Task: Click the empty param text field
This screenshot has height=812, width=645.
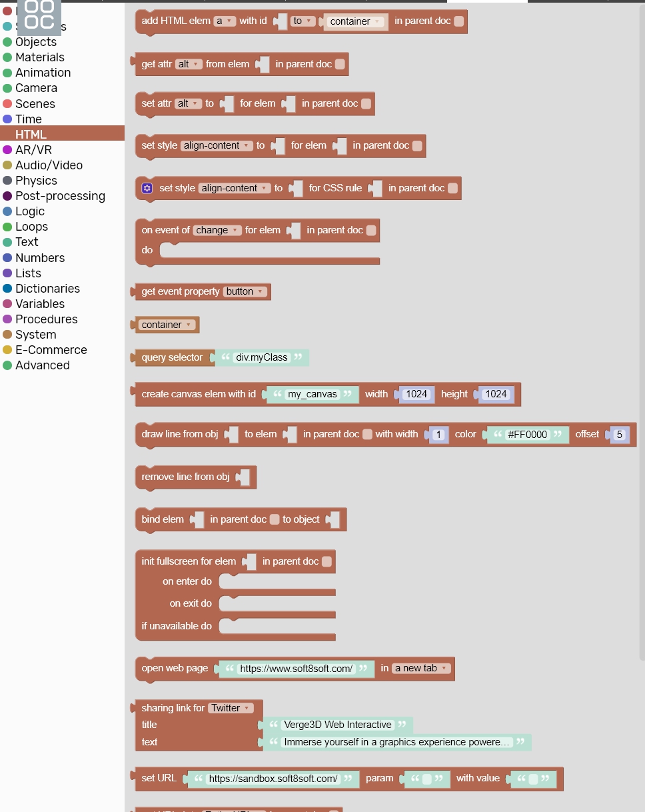Action: pos(427,779)
